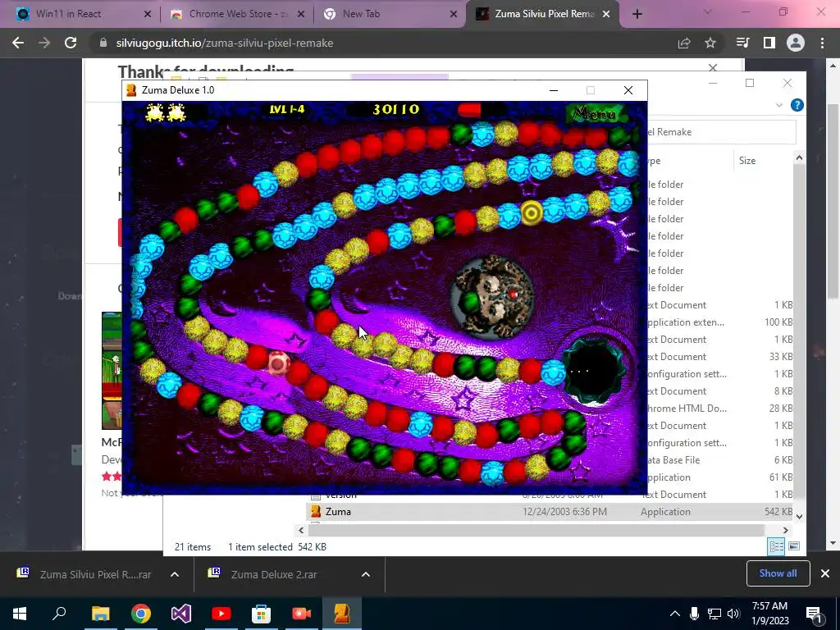The width and height of the screenshot is (840, 630).
Task: Close the Win11 in React tab
Action: point(148,15)
